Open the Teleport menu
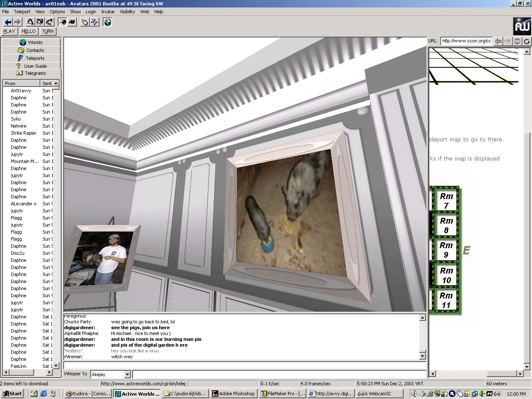This screenshot has height=399, width=532. [22, 12]
